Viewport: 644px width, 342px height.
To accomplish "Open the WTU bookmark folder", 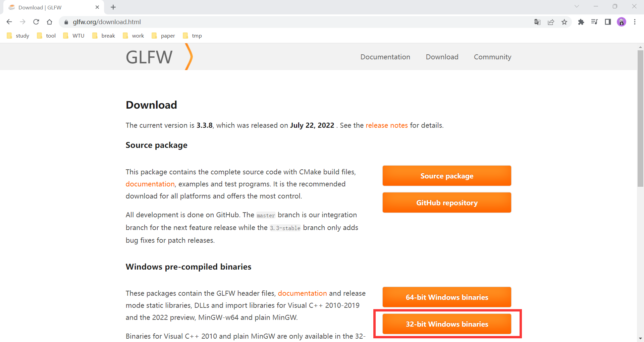I will [x=74, y=36].
